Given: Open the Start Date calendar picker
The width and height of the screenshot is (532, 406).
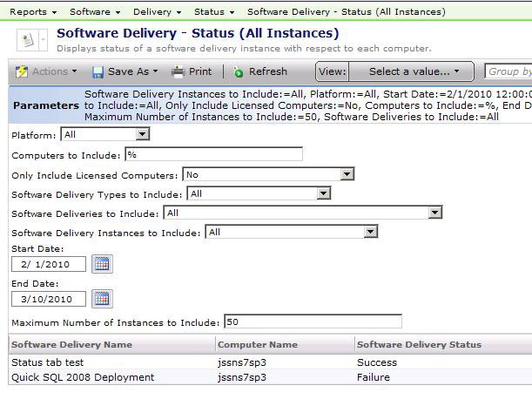Looking at the screenshot, I should click(x=102, y=264).
